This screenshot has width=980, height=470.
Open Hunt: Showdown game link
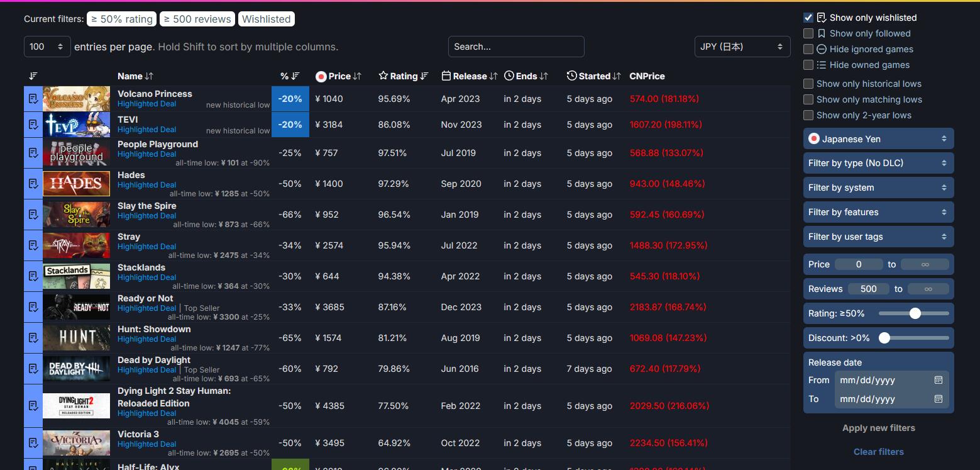(154, 329)
